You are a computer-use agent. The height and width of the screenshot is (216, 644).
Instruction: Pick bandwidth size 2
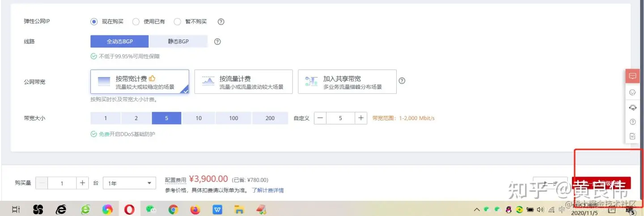point(136,118)
